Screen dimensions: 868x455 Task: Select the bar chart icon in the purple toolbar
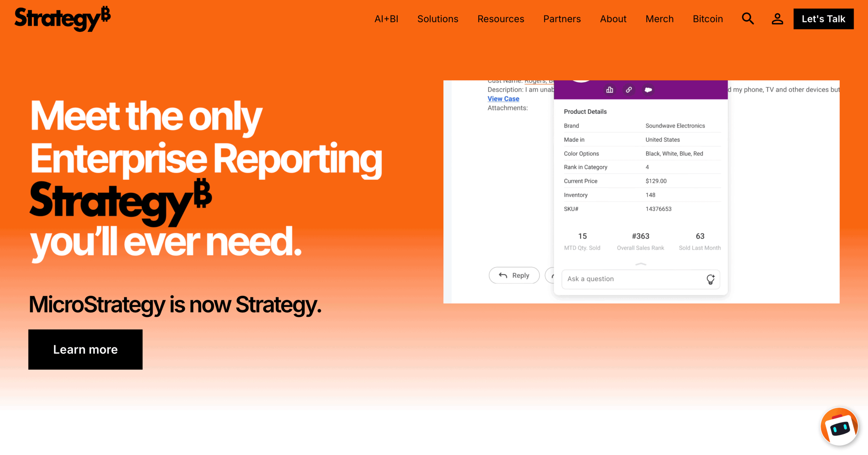[x=610, y=90]
